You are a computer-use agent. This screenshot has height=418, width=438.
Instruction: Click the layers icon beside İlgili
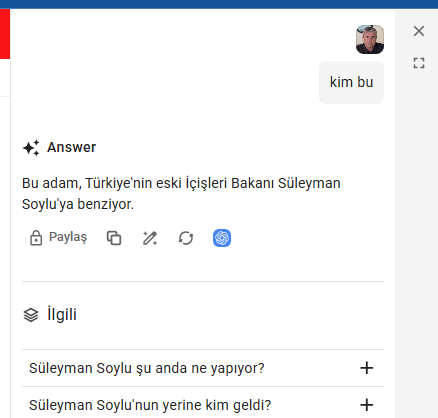click(x=31, y=315)
